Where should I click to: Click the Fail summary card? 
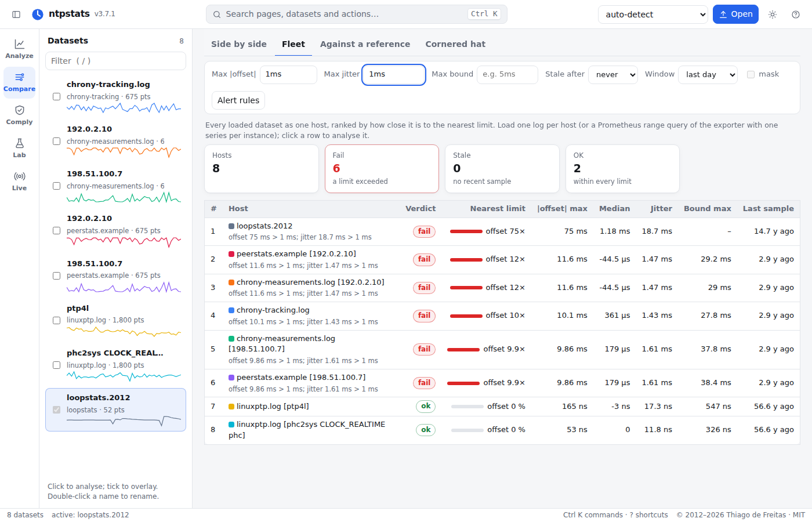pyautogui.click(x=382, y=169)
